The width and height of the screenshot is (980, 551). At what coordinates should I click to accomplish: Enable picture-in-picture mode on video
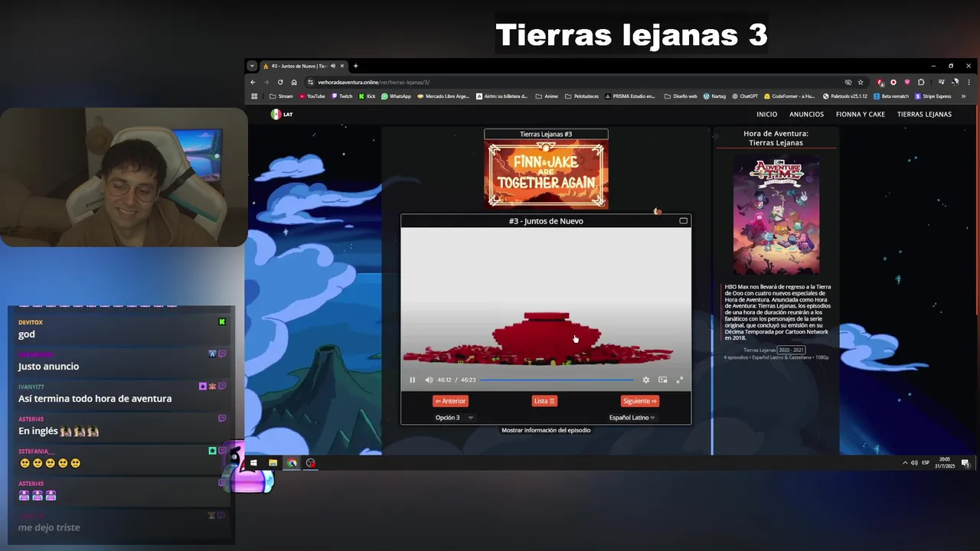point(662,380)
